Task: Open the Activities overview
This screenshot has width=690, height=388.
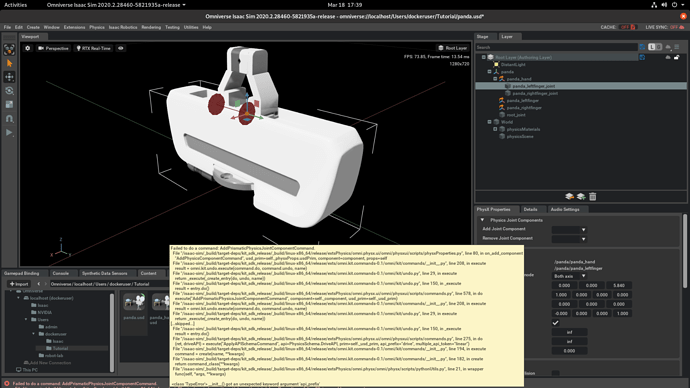Action: point(15,5)
